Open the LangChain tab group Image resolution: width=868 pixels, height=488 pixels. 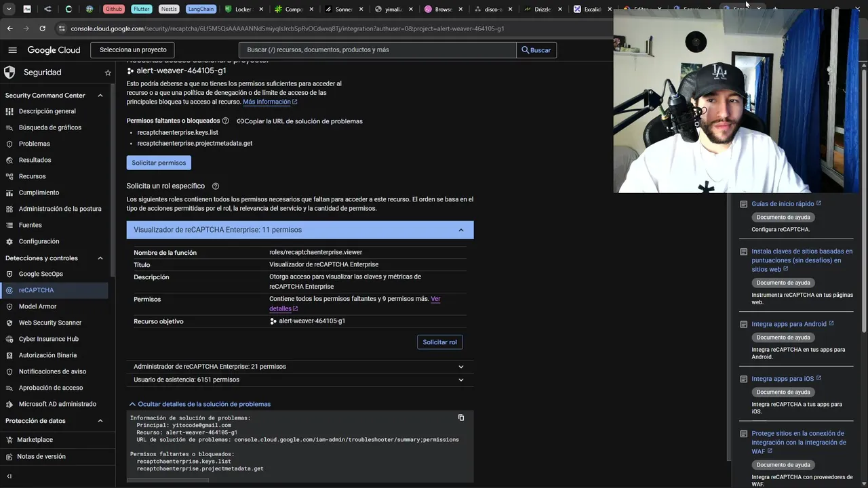200,9
